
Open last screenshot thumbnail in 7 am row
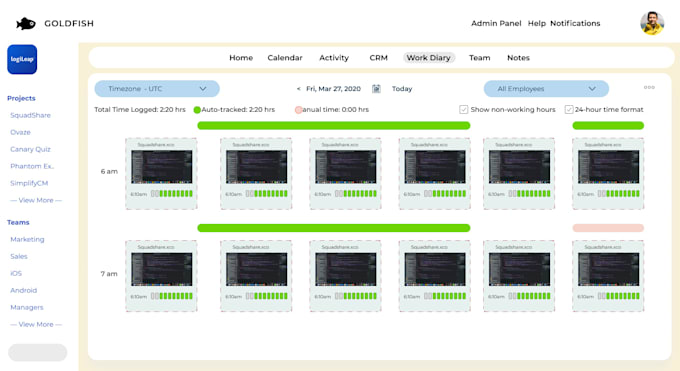608,269
